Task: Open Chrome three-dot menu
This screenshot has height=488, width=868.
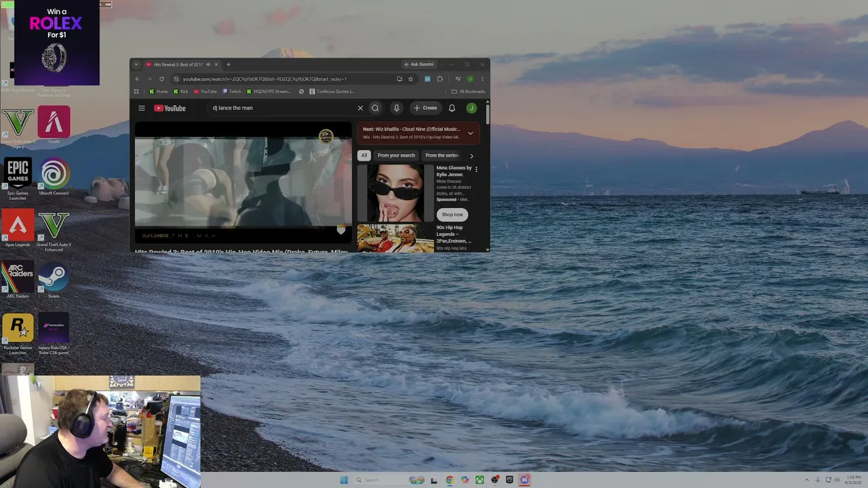Action: pyautogui.click(x=482, y=79)
